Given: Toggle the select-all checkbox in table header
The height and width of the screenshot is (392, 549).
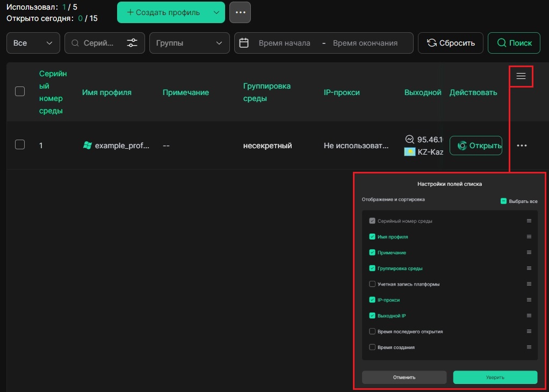Looking at the screenshot, I should (20, 91).
